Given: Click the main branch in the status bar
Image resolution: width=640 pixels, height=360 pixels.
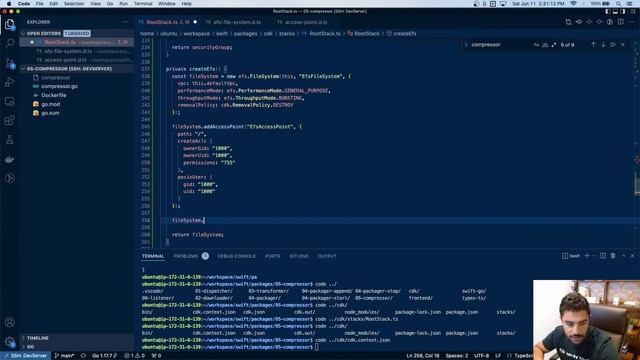Looking at the screenshot, I should [64, 356].
